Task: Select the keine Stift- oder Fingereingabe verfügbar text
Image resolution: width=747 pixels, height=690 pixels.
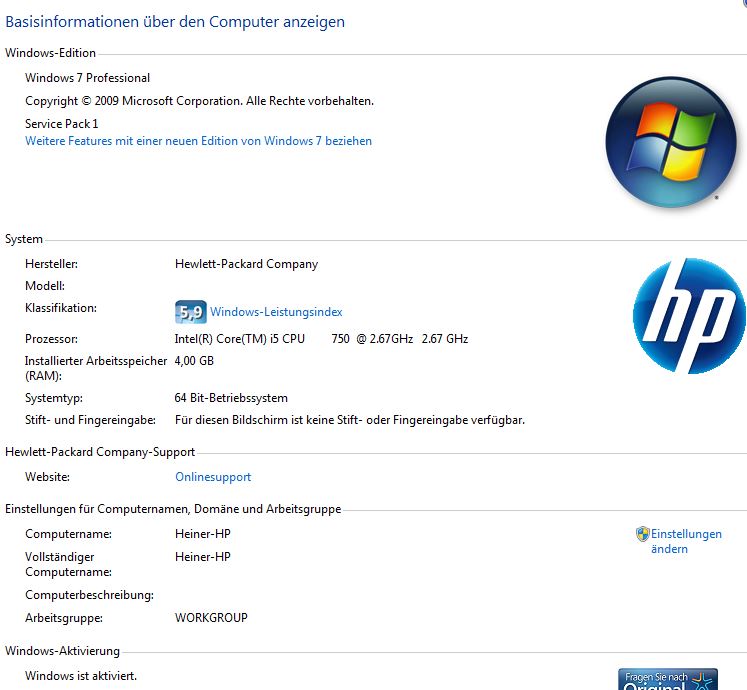Action: [350, 420]
